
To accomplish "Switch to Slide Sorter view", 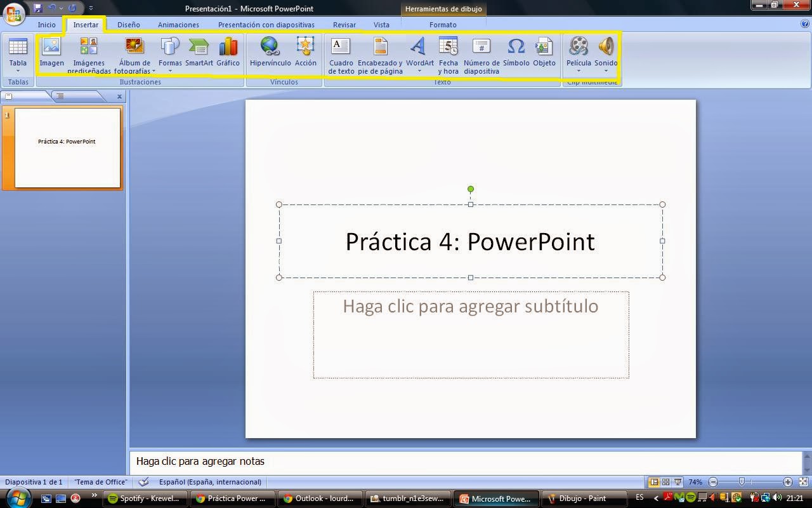I will (x=666, y=482).
